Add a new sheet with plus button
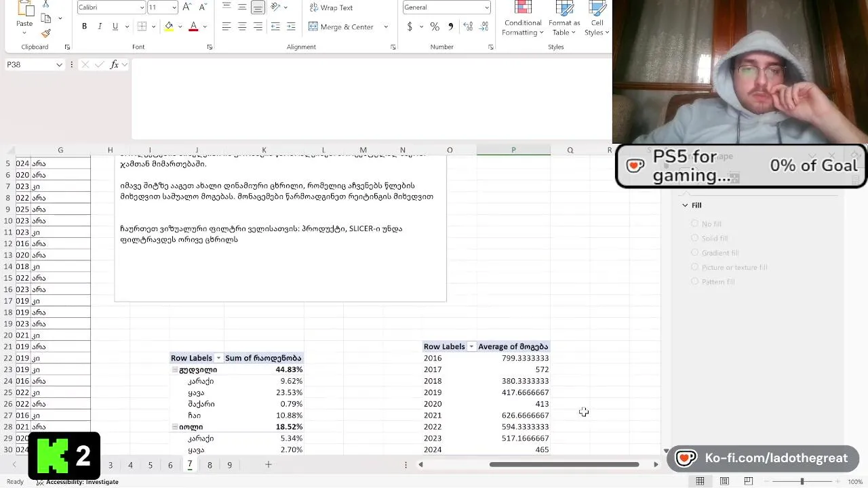Screen dimensions: 868x488 (x=268, y=464)
